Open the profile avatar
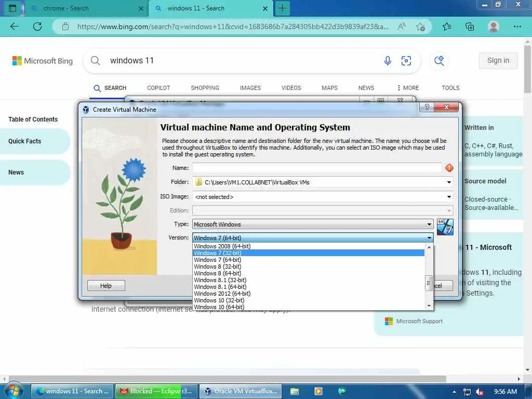The image size is (532, 399). (494, 26)
